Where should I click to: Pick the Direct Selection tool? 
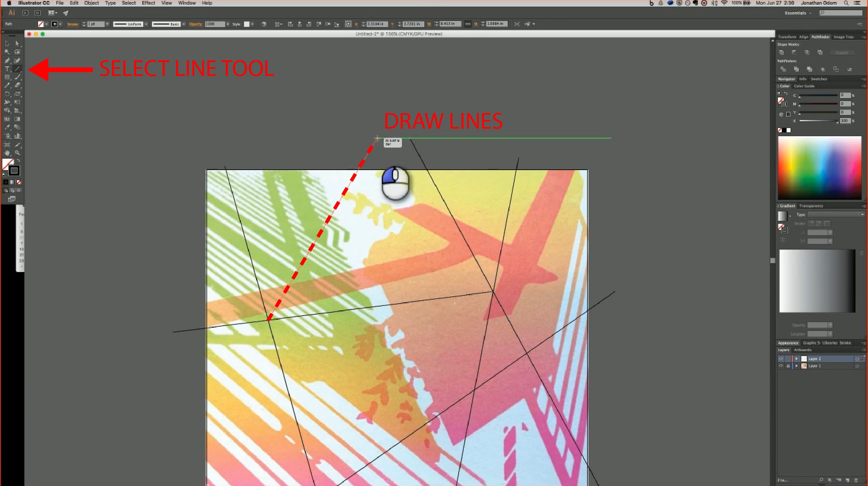tap(17, 43)
